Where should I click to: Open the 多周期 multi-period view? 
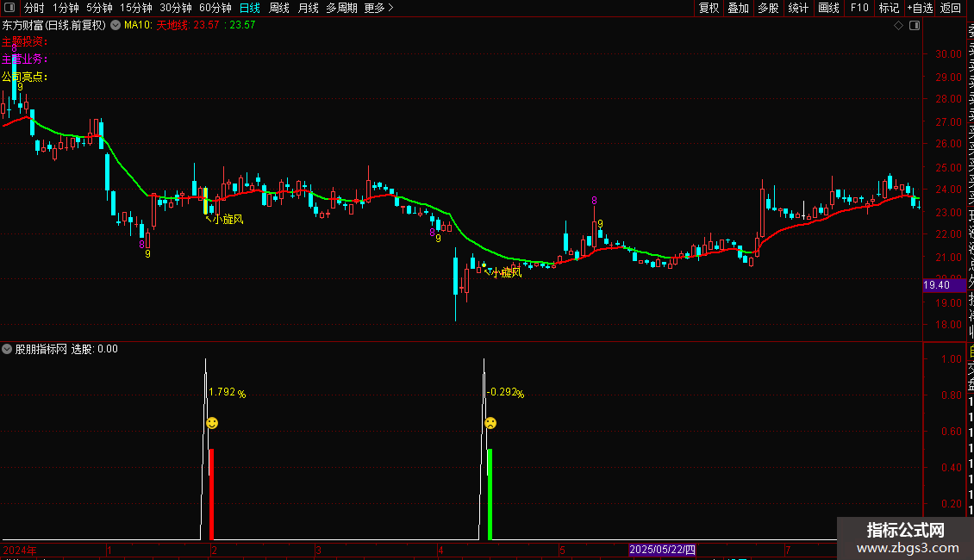point(341,8)
